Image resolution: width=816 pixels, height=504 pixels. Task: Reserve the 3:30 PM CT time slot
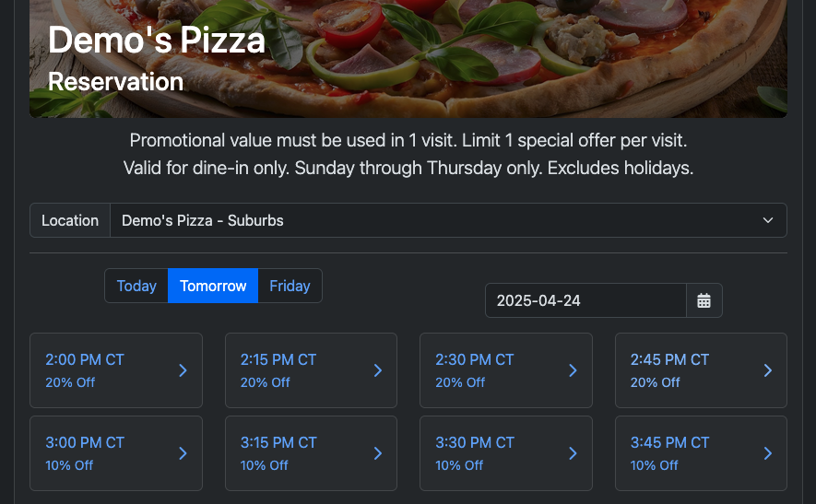506,453
